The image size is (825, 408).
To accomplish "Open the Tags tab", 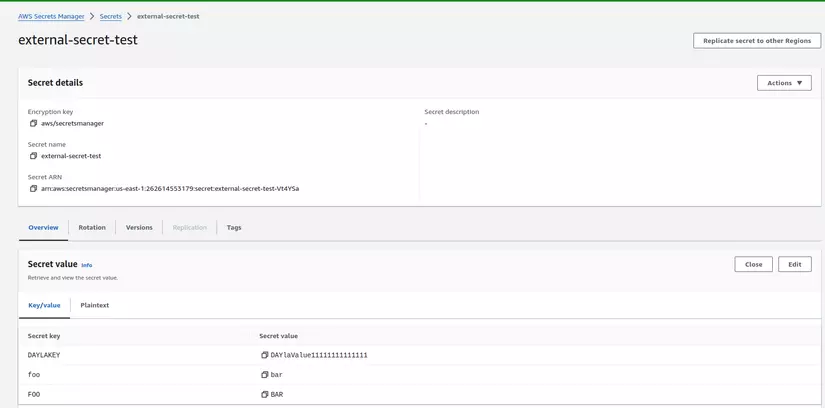I will [x=234, y=227].
